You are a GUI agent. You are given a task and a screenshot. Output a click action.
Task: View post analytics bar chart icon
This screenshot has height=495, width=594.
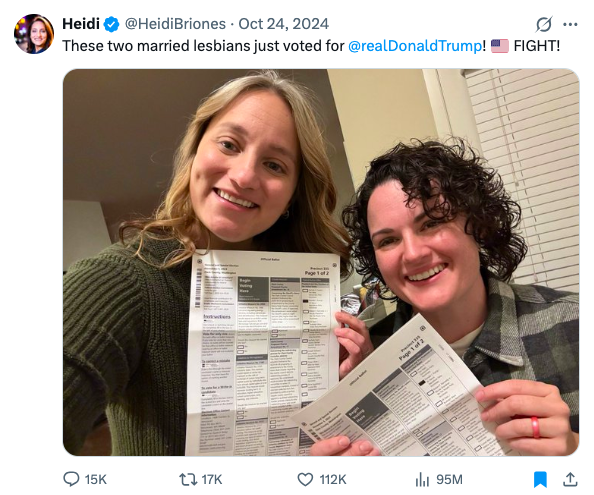(x=422, y=479)
